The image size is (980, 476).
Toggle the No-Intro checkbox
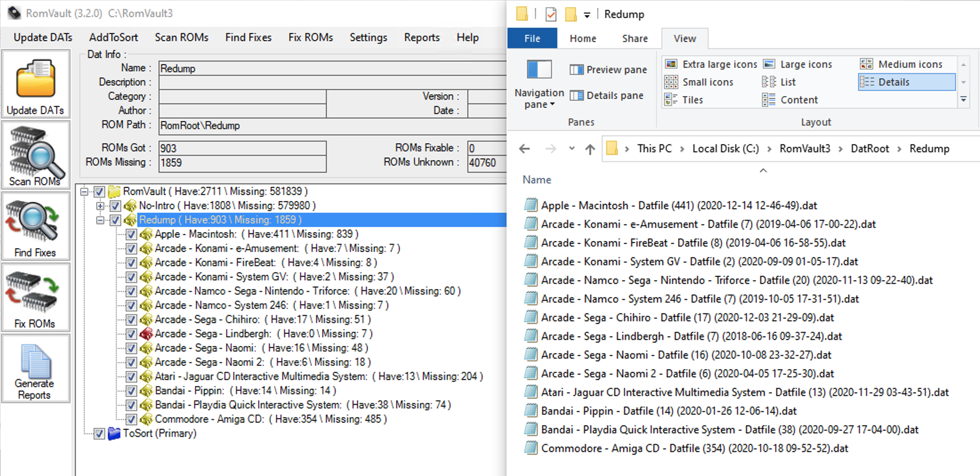[115, 206]
